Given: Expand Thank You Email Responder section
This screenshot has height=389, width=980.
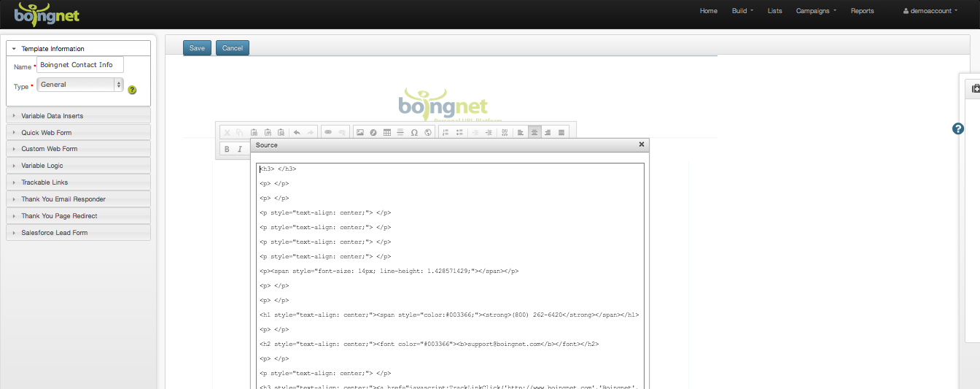Looking at the screenshot, I should click(x=78, y=199).
